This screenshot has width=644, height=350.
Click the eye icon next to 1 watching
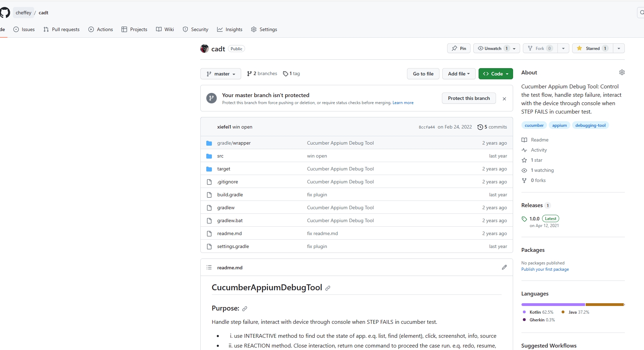click(x=524, y=170)
